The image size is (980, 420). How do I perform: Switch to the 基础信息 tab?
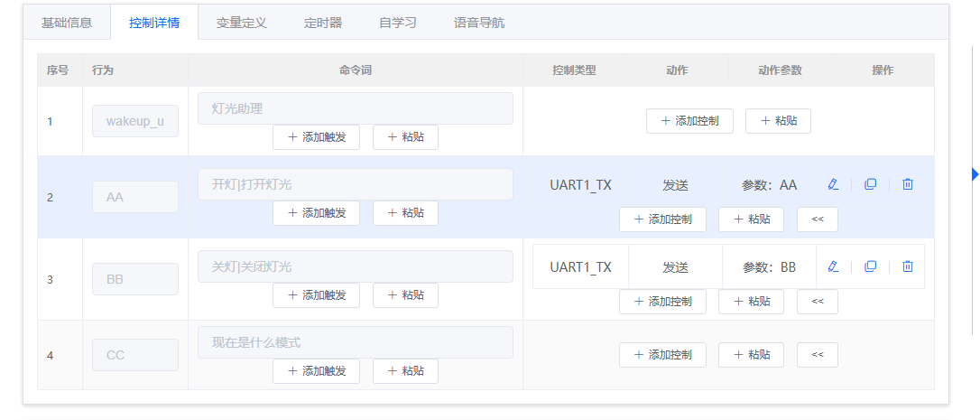pyautogui.click(x=67, y=23)
